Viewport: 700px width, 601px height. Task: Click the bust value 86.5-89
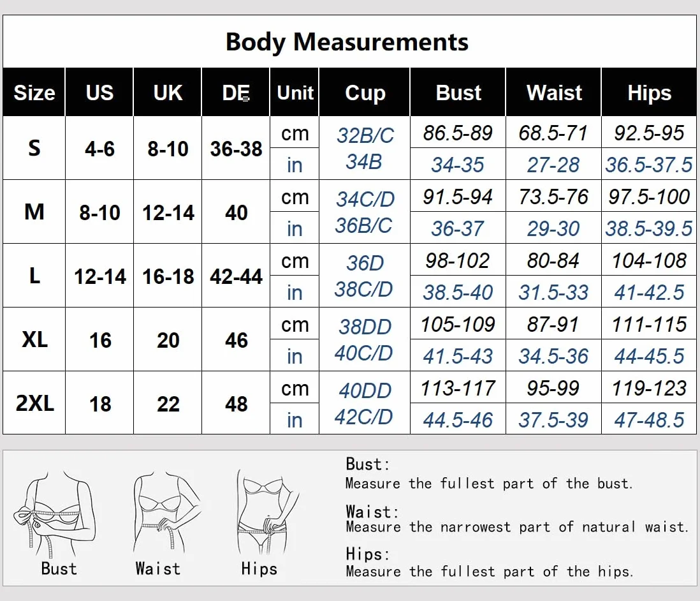(458, 133)
